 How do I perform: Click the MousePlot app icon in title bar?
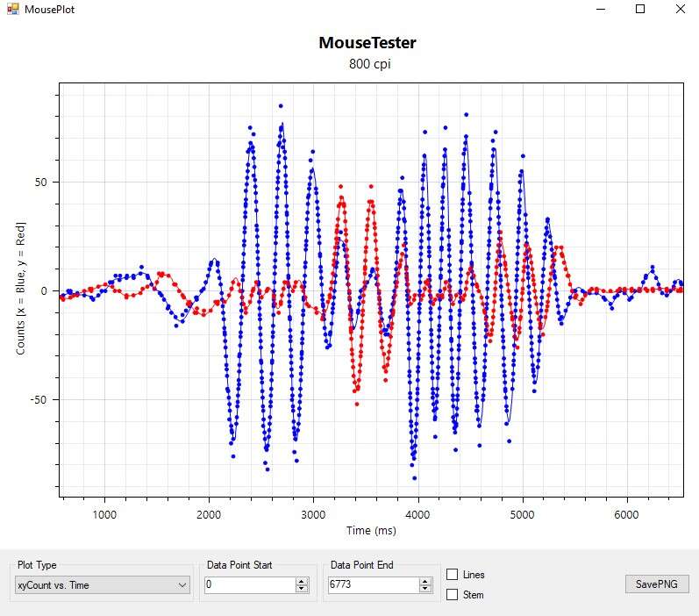click(x=11, y=10)
